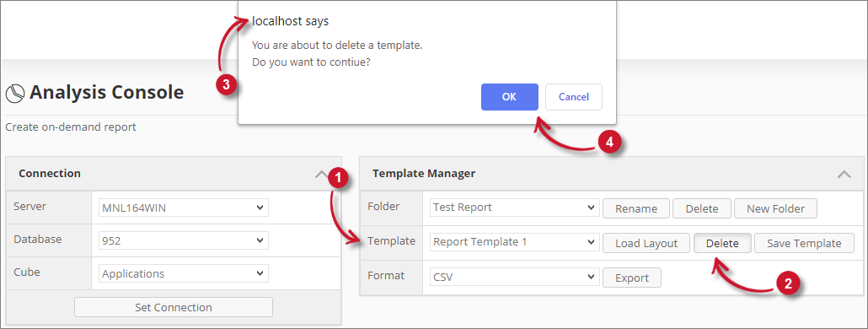
Task: Click 'Do you want to contiue?' text
Action: (x=311, y=62)
